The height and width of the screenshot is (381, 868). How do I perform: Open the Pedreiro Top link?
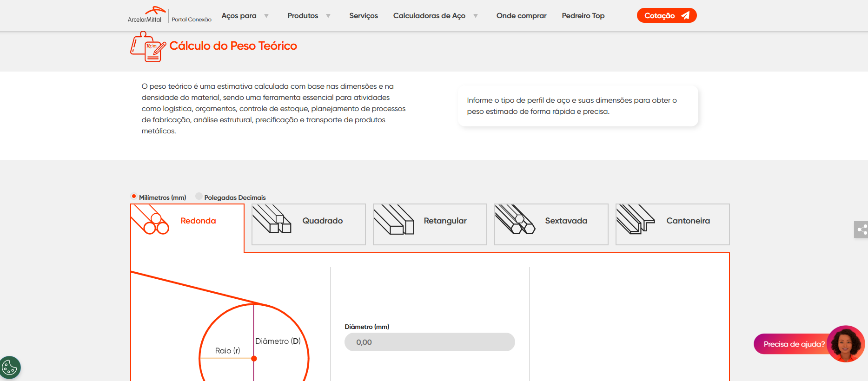coord(583,16)
